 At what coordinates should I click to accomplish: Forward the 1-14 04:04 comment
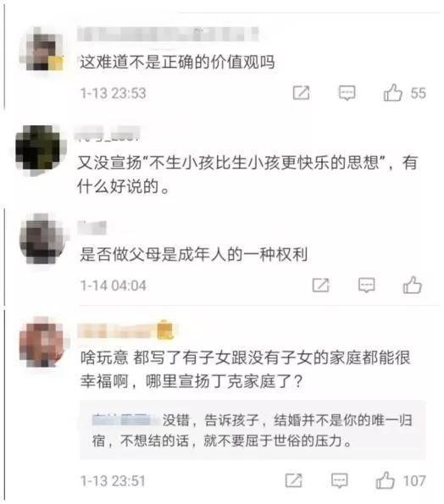[x=320, y=285]
